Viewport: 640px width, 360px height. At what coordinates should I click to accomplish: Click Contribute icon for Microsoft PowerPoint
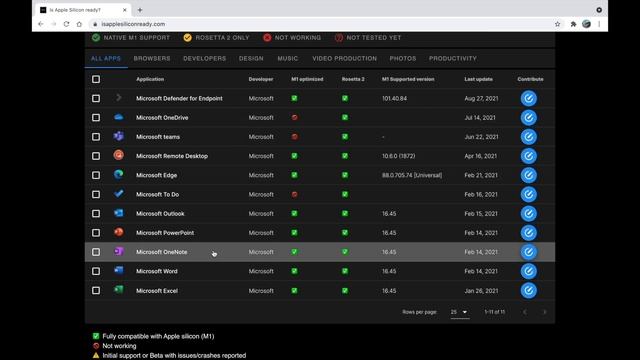pos(528,233)
